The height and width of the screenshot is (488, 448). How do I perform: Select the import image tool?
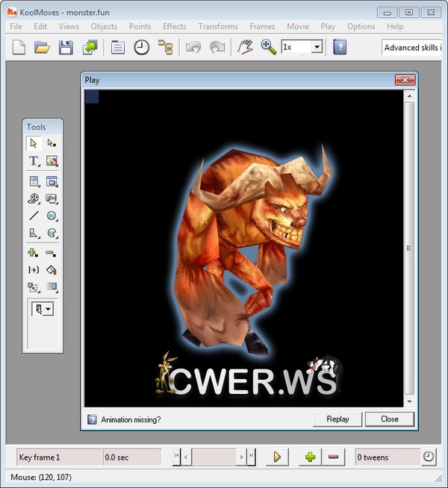52,161
